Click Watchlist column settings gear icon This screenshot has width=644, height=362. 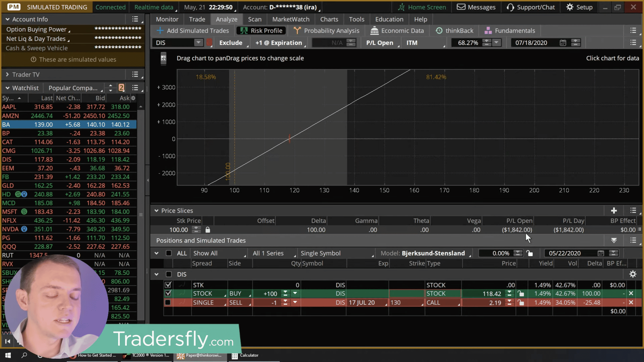133,98
